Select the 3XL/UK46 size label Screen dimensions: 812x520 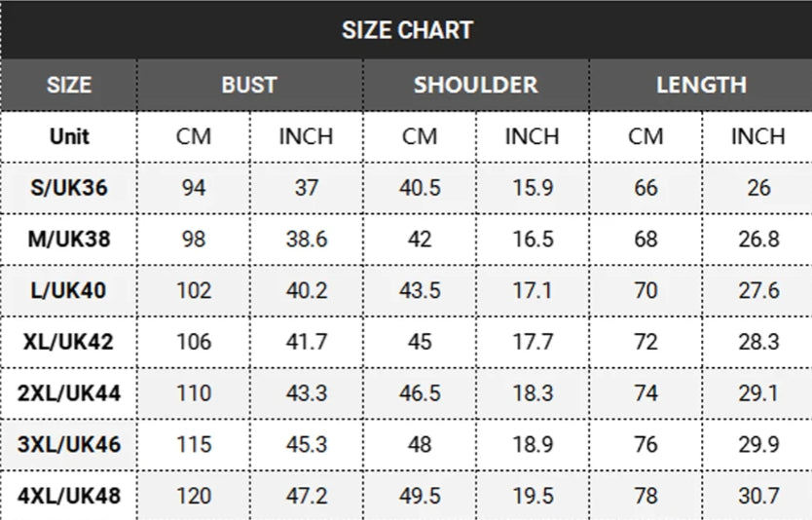(x=69, y=445)
